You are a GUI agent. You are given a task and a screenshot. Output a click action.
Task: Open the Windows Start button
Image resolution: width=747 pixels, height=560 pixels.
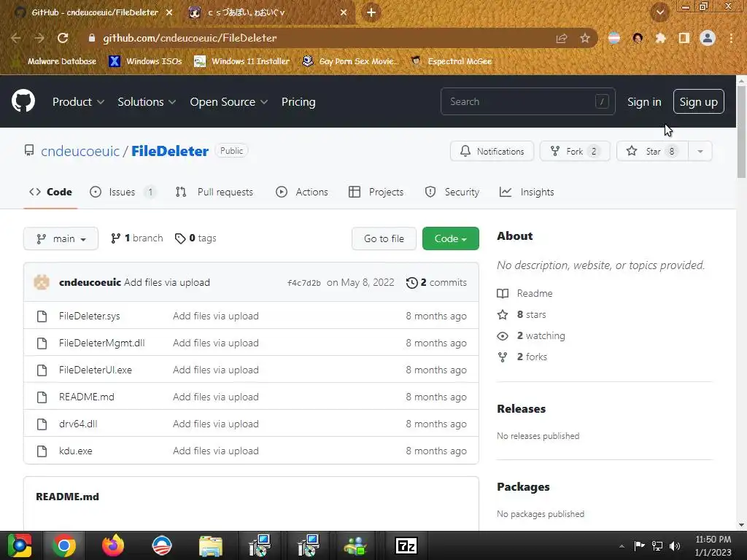(20, 545)
